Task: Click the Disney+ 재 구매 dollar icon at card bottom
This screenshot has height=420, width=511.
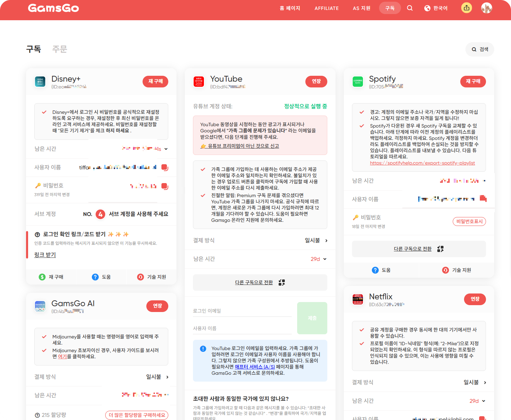Action: point(42,277)
